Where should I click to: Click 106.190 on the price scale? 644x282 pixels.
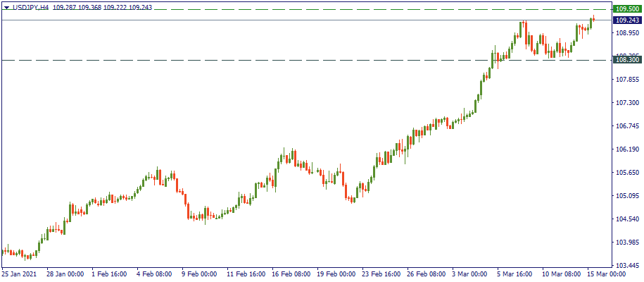(626, 149)
